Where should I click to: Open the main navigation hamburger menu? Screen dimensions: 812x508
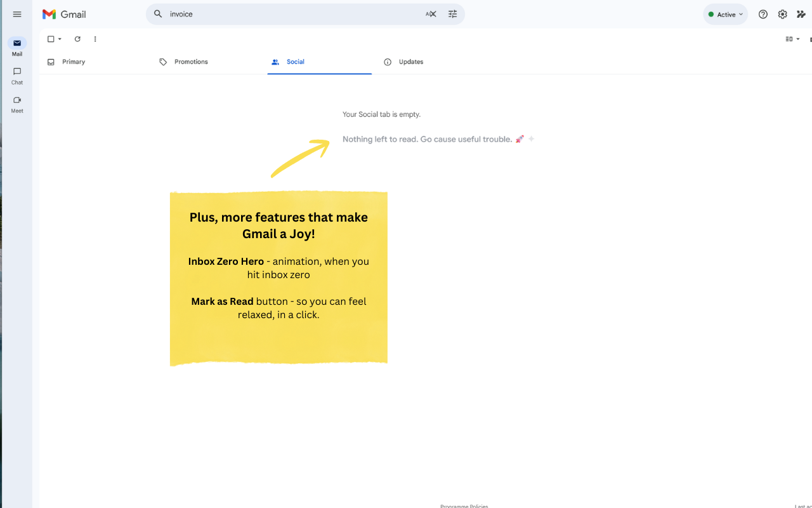(x=17, y=14)
